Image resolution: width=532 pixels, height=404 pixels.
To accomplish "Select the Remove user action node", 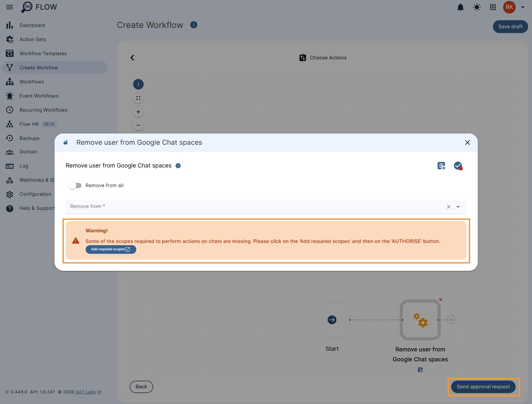I will [420, 320].
